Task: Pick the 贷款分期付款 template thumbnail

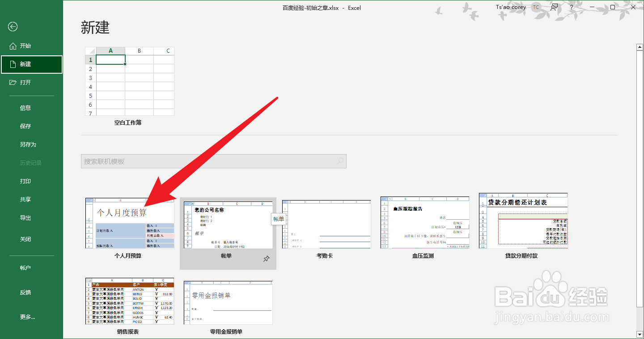Action: tap(523, 221)
